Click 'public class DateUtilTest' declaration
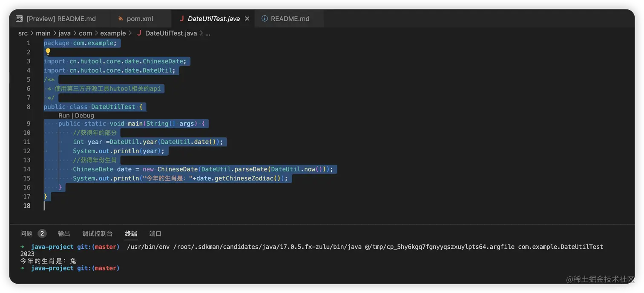This screenshot has height=293, width=644. (93, 107)
